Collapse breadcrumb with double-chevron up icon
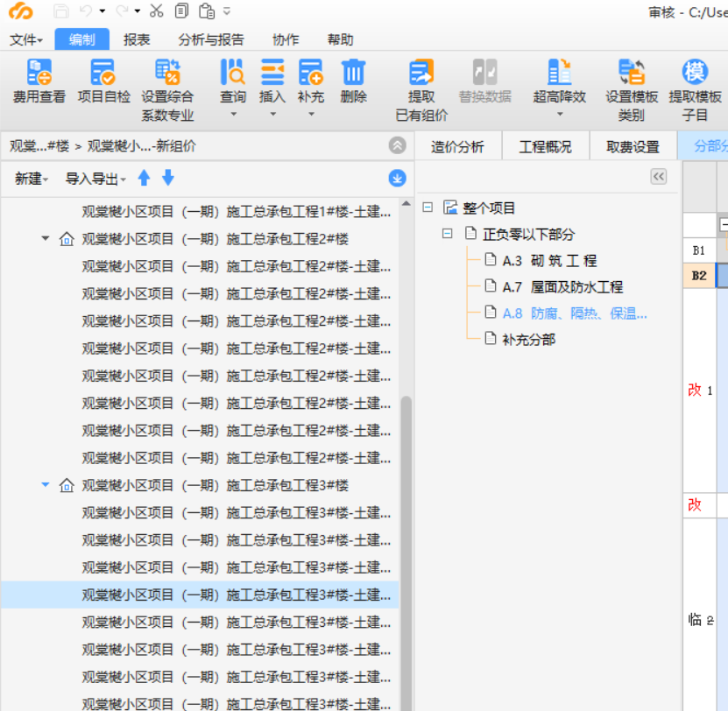This screenshot has width=728, height=711. click(397, 145)
